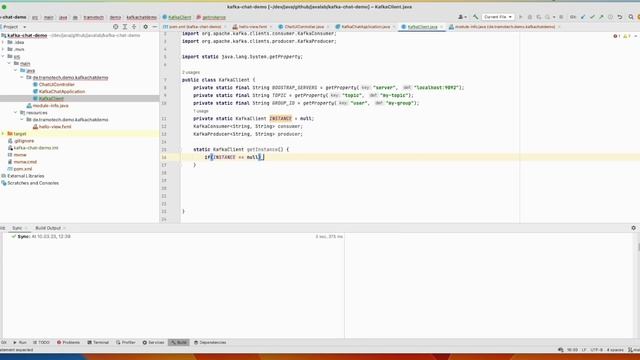Click UTF-8 encoding in status bar
640x360 pixels.
click(596, 350)
